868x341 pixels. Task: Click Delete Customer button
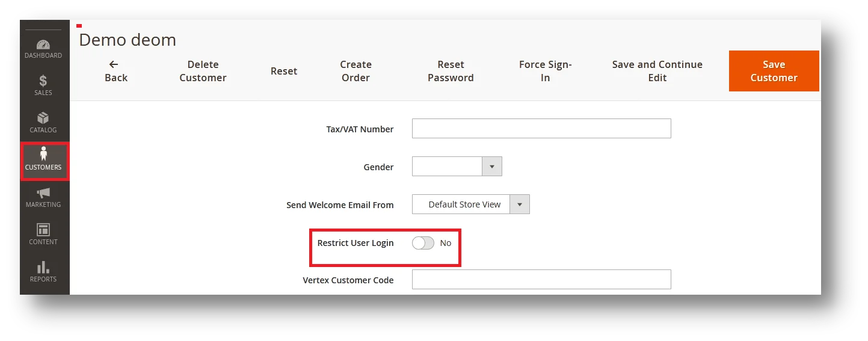click(x=203, y=71)
